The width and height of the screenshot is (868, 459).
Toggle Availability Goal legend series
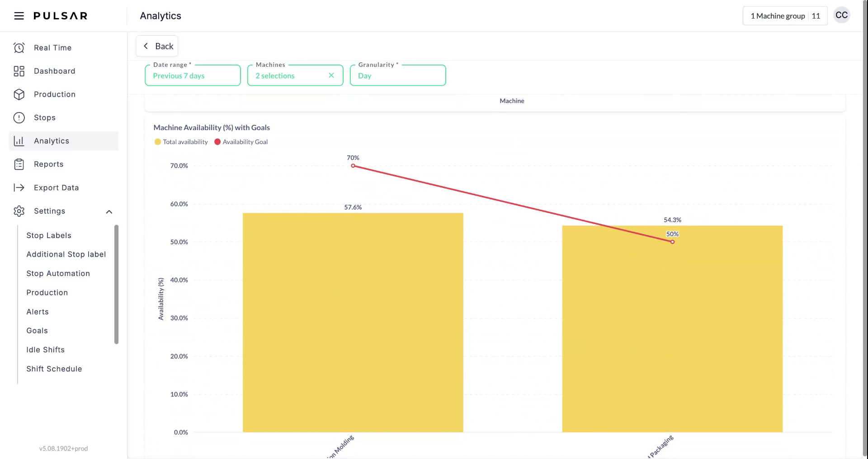point(241,142)
